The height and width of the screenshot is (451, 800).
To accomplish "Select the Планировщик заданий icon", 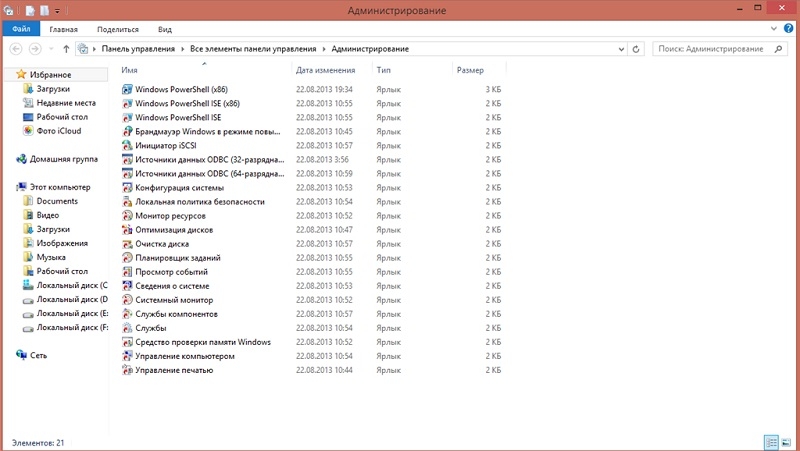I will 127,258.
